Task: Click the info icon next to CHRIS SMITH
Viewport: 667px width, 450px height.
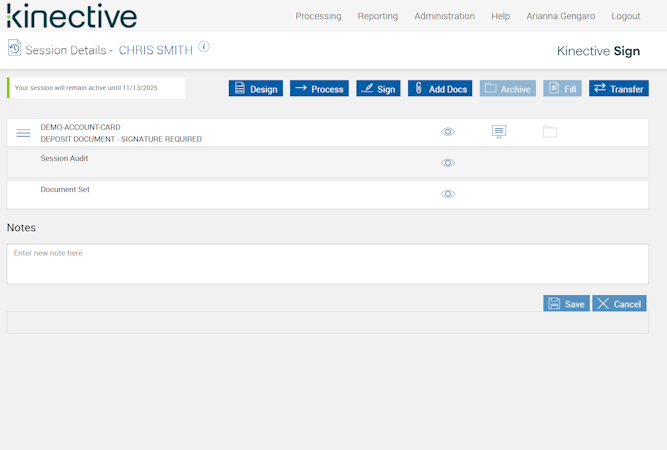Action: click(x=204, y=46)
